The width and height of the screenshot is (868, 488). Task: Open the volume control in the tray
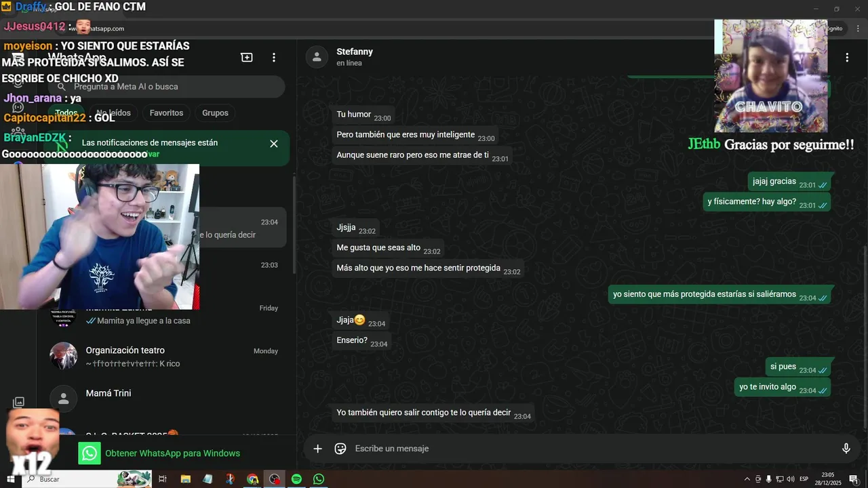790,479
